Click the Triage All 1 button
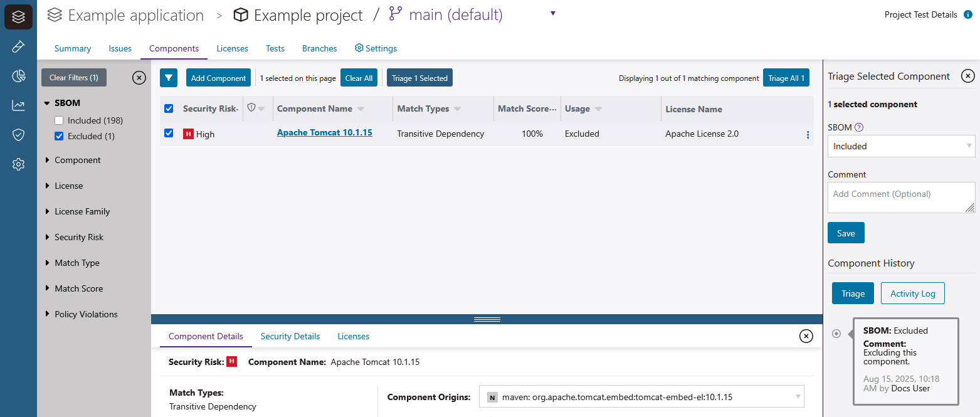The width and height of the screenshot is (980, 417). [786, 78]
